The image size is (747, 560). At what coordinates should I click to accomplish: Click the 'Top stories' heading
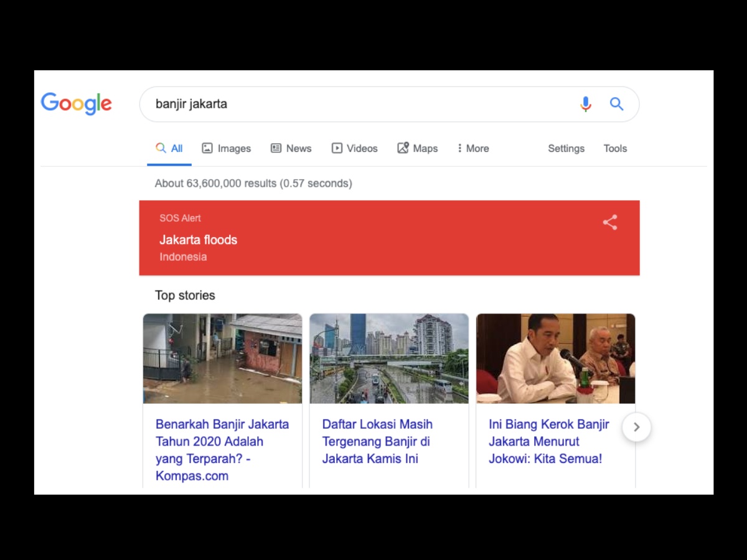pos(185,295)
